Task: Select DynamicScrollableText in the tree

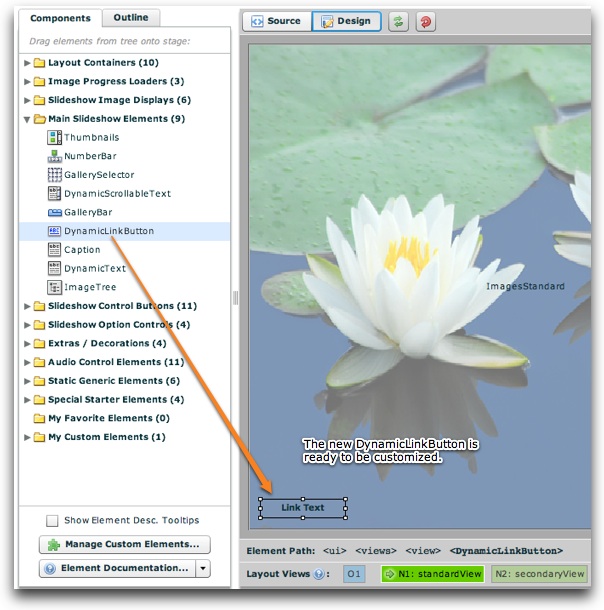Action: tap(117, 194)
